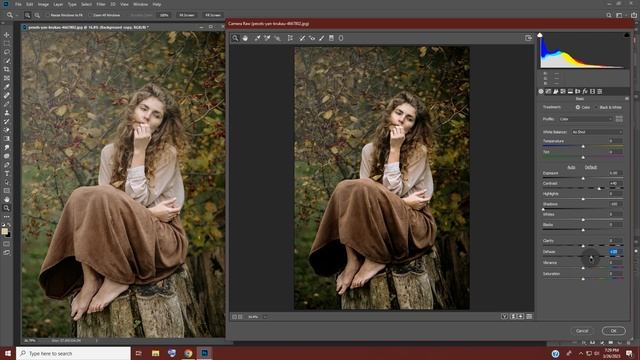Select the Rectangular Marquee tool
This screenshot has width=640, height=360.
pyautogui.click(x=7, y=44)
